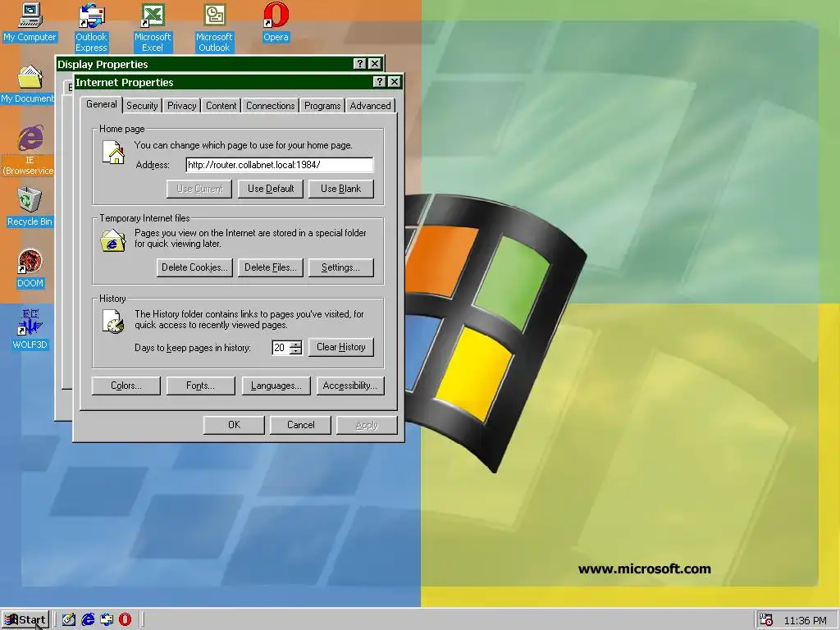Click the home page Address field
840x630 pixels.
[279, 164]
